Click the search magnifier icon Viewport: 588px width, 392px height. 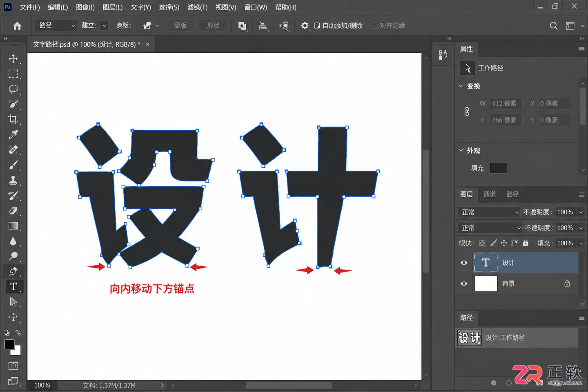554,26
